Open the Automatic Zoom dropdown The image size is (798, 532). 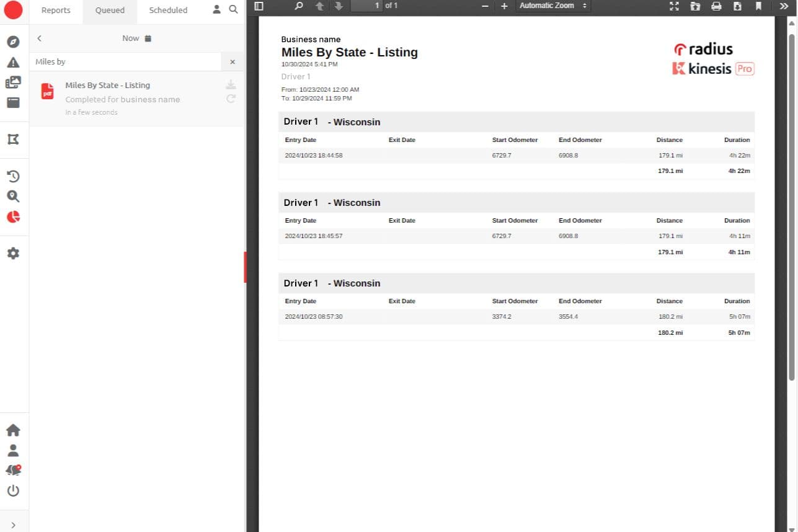[x=552, y=6]
